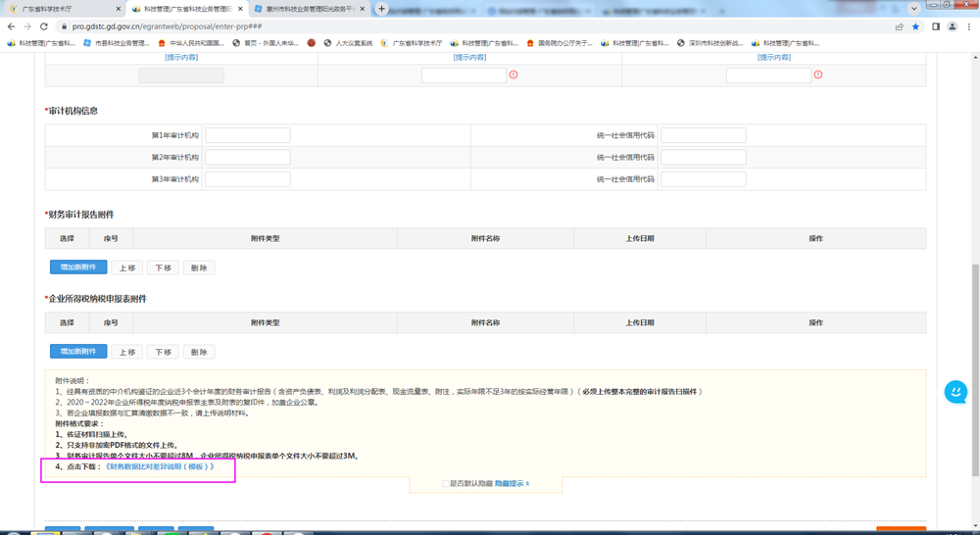
Task: Open the Chrome profile avatar
Action: click(952, 26)
